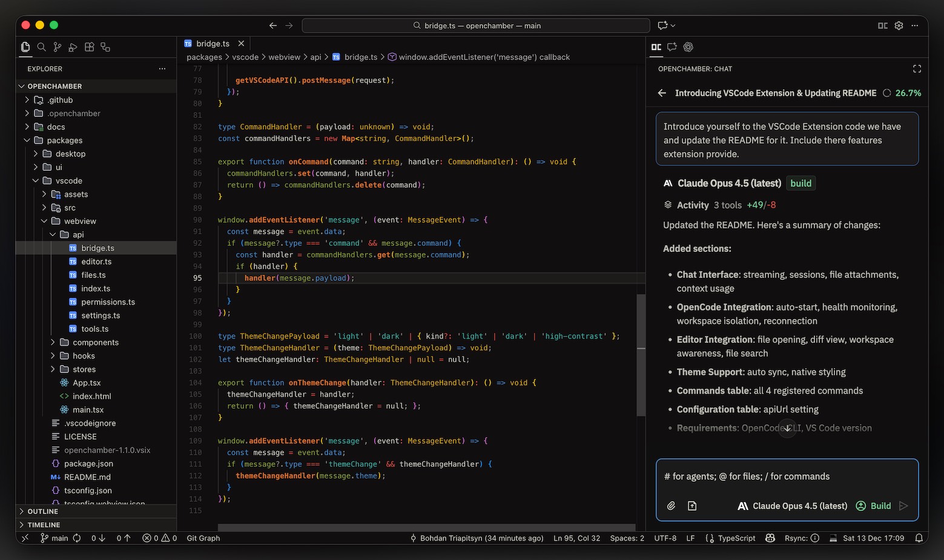Image resolution: width=944 pixels, height=560 pixels.
Task: Click the 26.7% context usage indicator
Action: point(902,93)
